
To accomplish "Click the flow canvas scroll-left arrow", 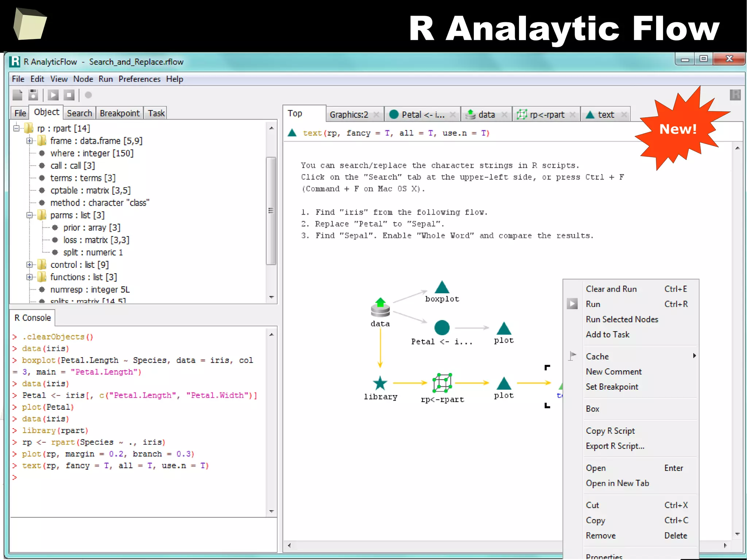I will pyautogui.click(x=289, y=545).
